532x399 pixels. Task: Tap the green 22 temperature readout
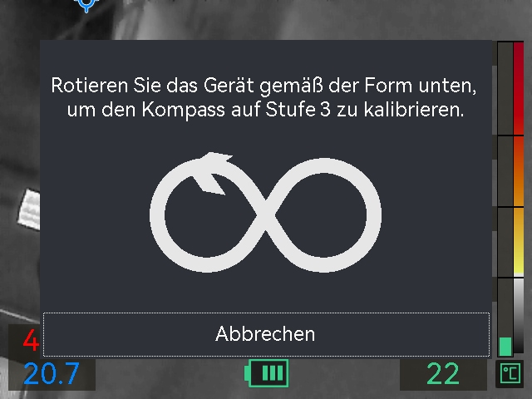[x=443, y=374]
